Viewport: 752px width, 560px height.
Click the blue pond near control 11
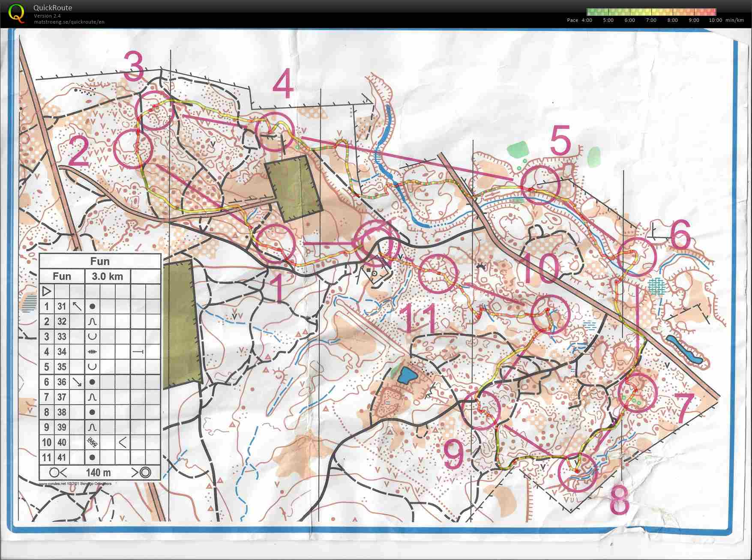(407, 377)
